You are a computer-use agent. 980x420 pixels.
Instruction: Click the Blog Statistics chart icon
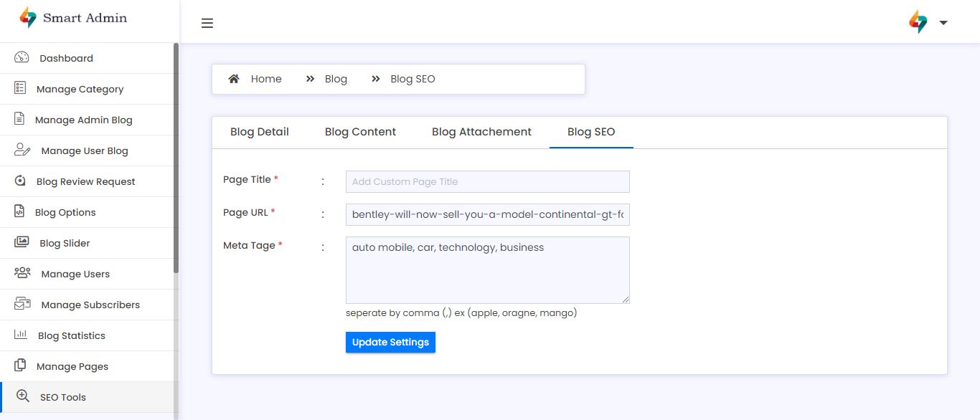pos(21,335)
